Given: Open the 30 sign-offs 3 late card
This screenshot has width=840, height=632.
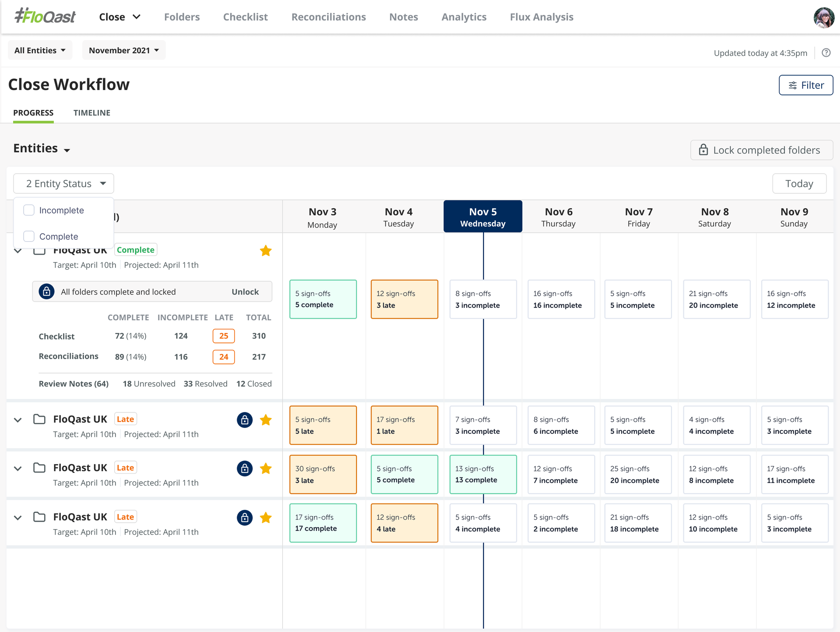Looking at the screenshot, I should pyautogui.click(x=323, y=474).
